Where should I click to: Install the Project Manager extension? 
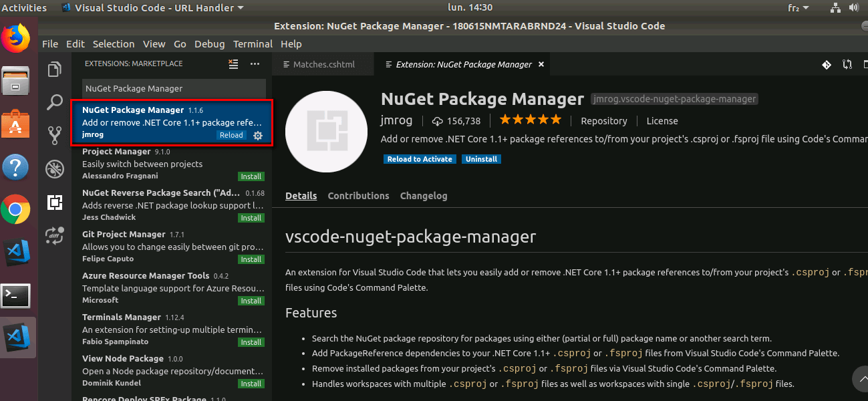251,176
